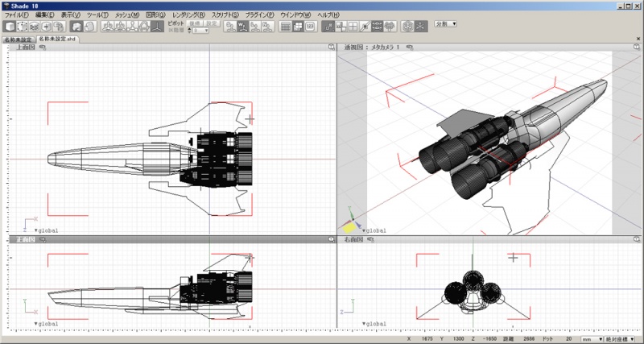
Task: Click the 設定 pivot button
Action: click(x=212, y=23)
